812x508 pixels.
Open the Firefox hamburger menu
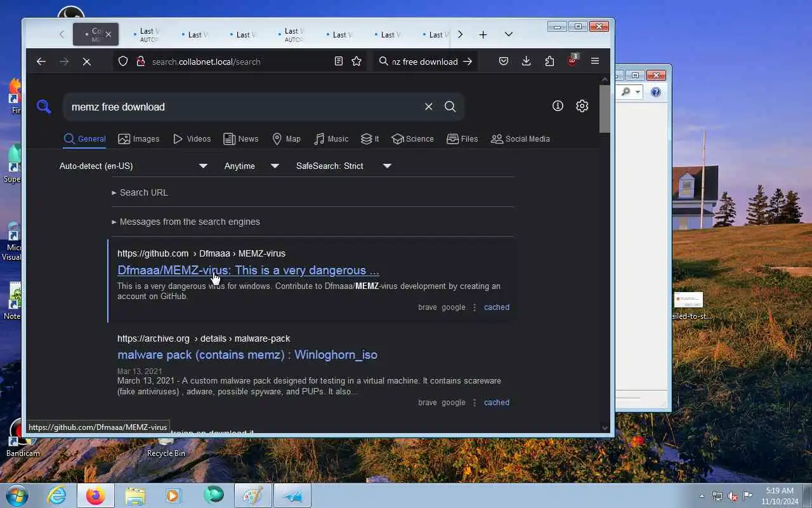tap(595, 62)
